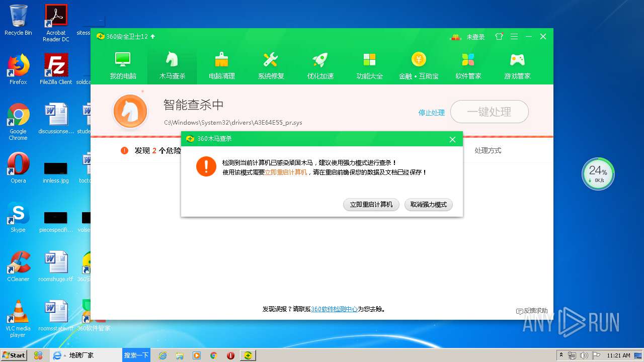Click the 24% floating speed ball widget

pos(598,174)
